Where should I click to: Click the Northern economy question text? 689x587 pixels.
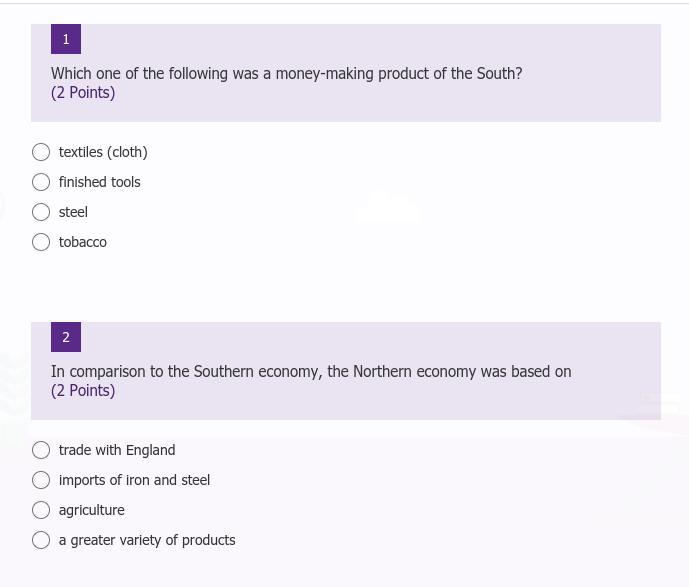click(x=311, y=371)
